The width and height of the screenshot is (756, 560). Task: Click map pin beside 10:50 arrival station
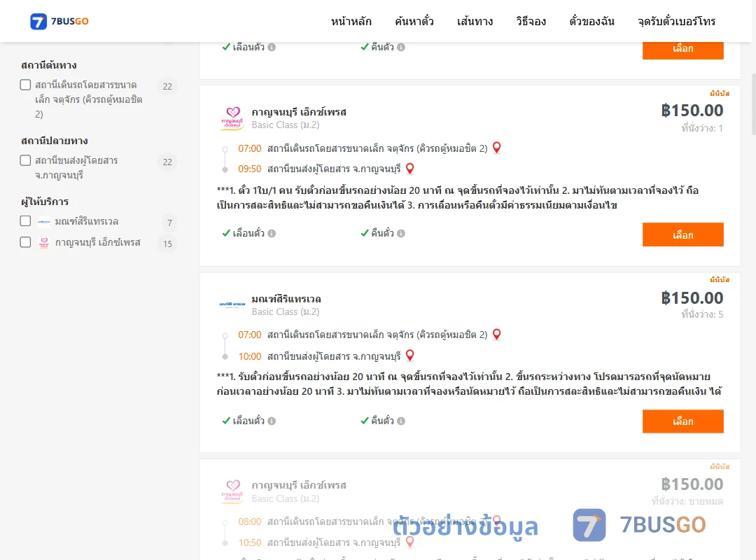pos(409,542)
